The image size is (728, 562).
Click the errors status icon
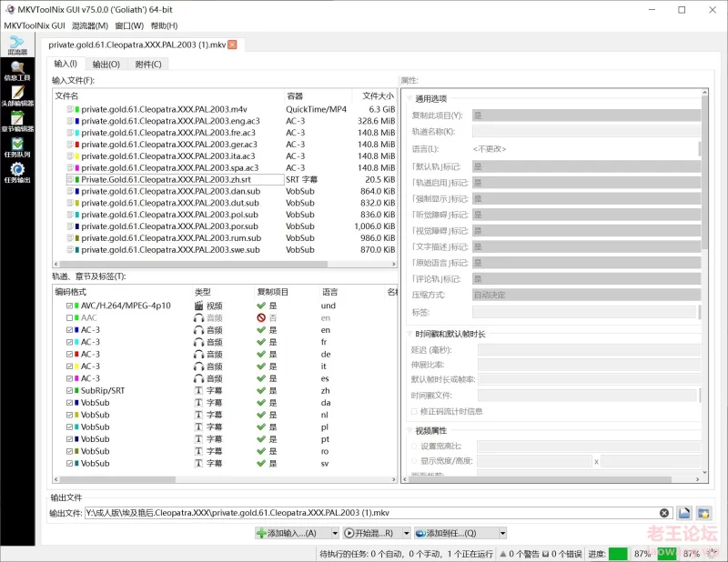[x=545, y=554]
